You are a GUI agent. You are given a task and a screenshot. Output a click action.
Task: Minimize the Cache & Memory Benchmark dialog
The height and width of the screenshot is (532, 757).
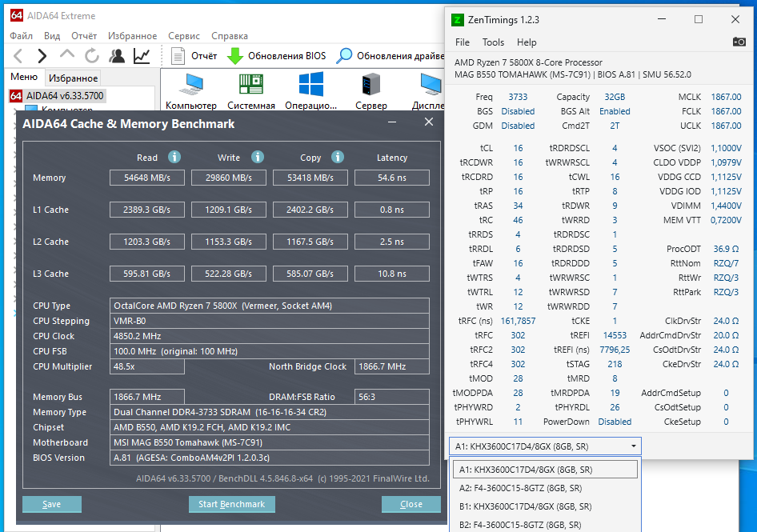392,122
